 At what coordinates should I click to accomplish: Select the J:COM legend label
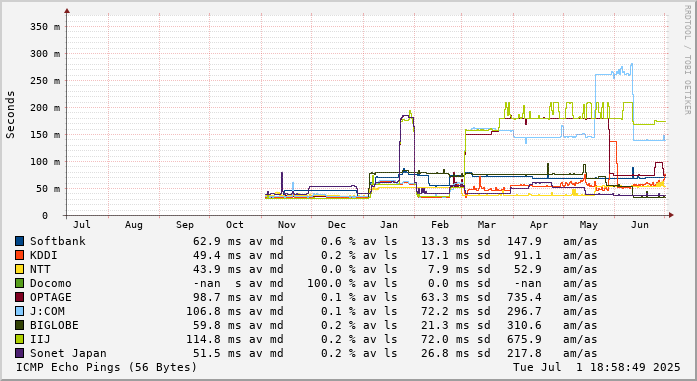47,311
